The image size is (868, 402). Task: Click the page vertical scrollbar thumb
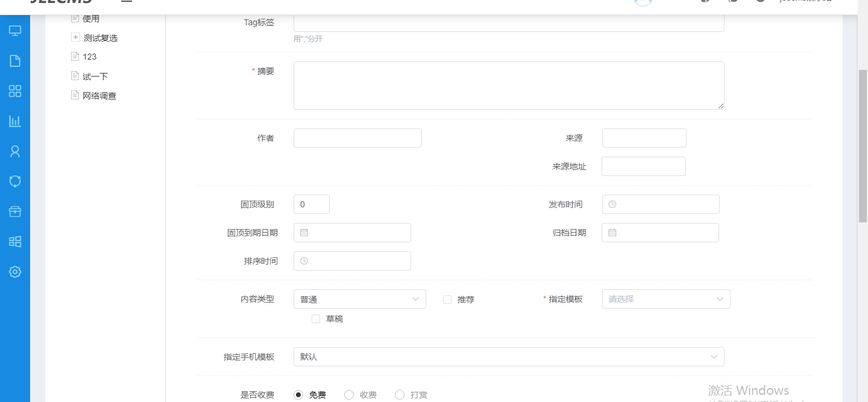click(x=863, y=146)
